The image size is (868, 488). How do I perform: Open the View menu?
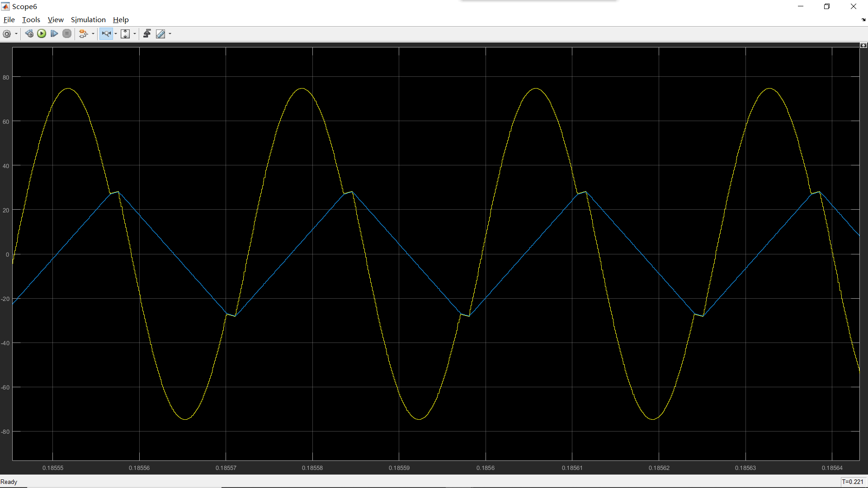[x=56, y=20]
